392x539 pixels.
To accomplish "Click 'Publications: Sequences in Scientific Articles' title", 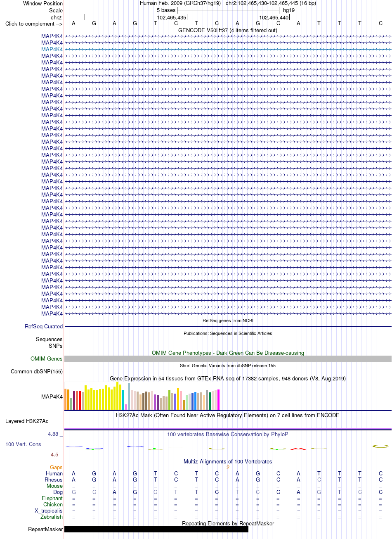I will point(228,333).
